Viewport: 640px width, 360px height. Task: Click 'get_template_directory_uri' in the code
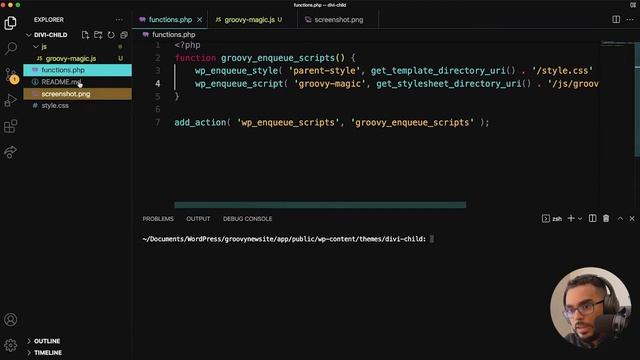tap(438, 71)
